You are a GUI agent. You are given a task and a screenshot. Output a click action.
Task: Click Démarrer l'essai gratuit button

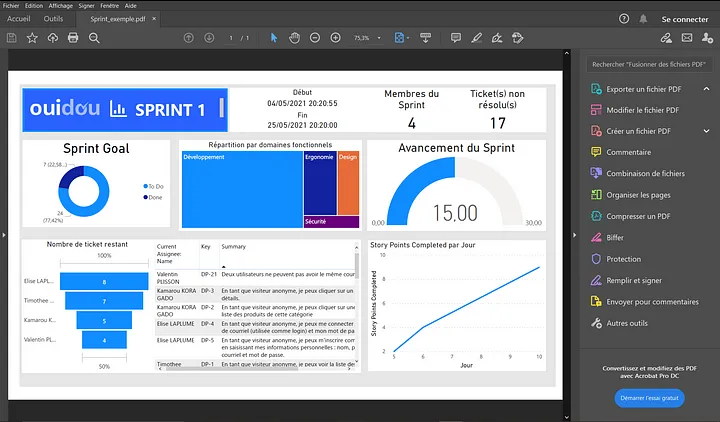[649, 398]
